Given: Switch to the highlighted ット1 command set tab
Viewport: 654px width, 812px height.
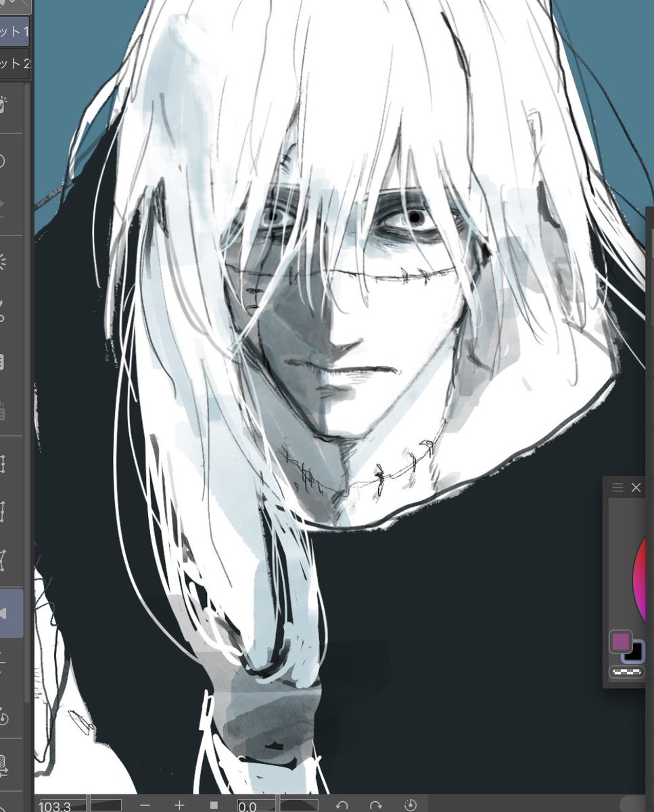Looking at the screenshot, I should [14, 32].
